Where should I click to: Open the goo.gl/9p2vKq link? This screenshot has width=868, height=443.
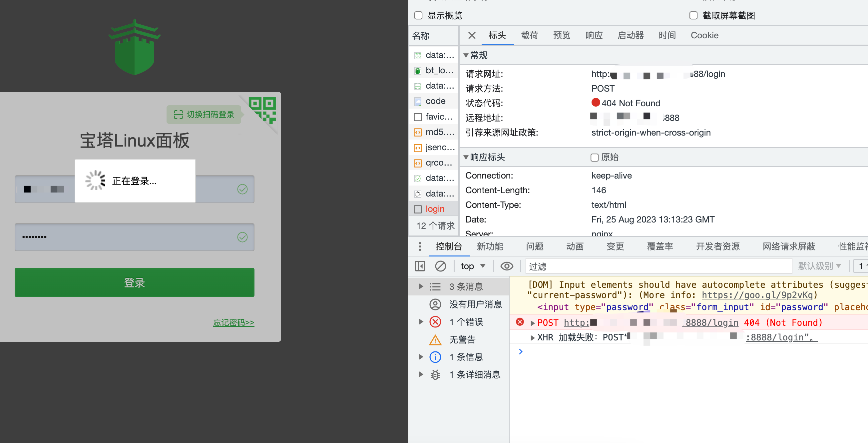pyautogui.click(x=757, y=295)
